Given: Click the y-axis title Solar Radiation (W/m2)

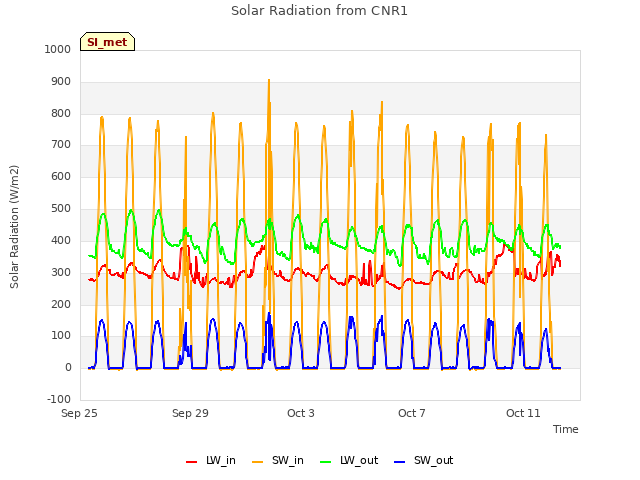Looking at the screenshot, I should click(14, 227).
